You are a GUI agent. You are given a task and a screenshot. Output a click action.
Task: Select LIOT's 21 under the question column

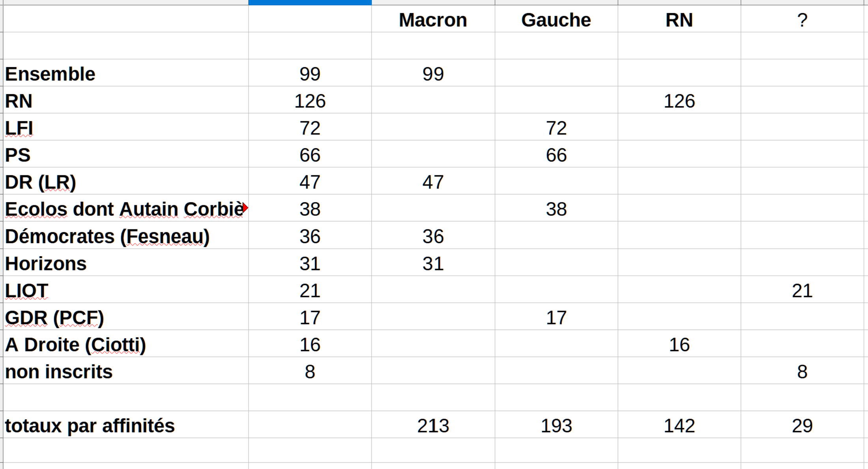pos(802,291)
